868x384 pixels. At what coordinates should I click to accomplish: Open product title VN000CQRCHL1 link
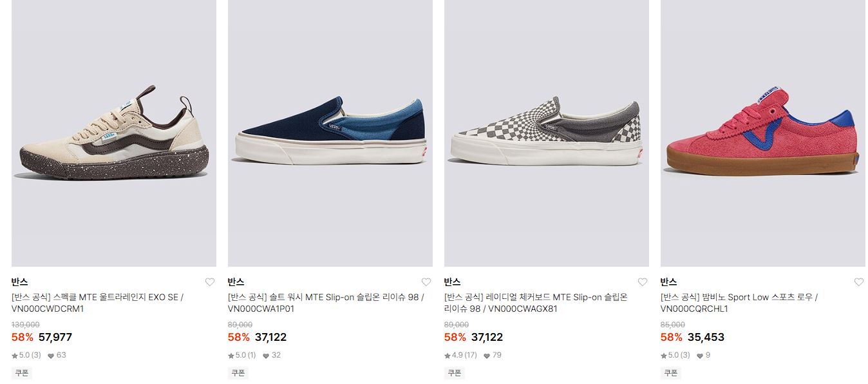pyautogui.click(x=739, y=303)
